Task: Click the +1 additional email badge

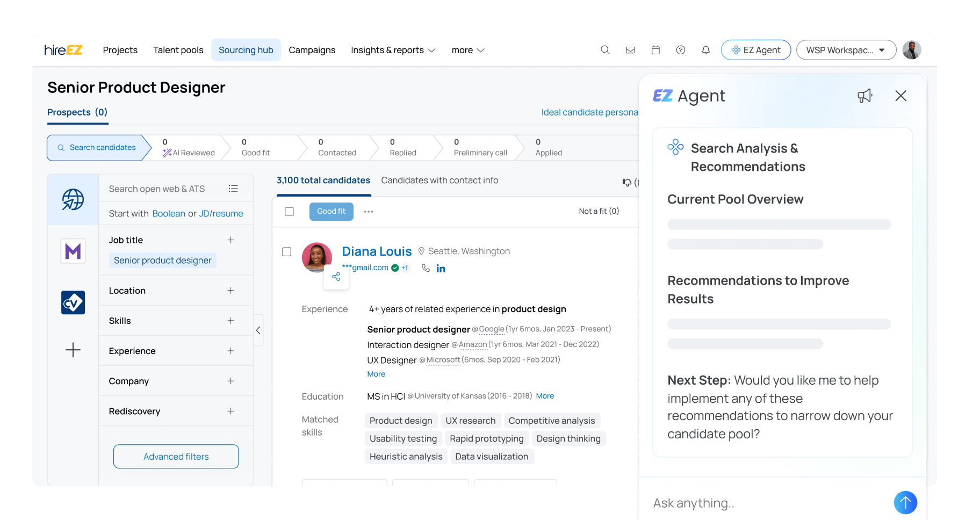Action: [405, 268]
